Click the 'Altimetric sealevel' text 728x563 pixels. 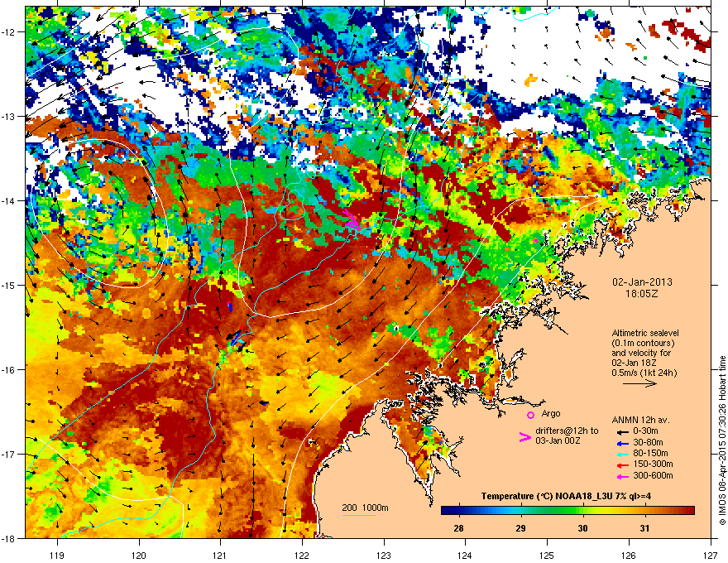click(x=645, y=333)
